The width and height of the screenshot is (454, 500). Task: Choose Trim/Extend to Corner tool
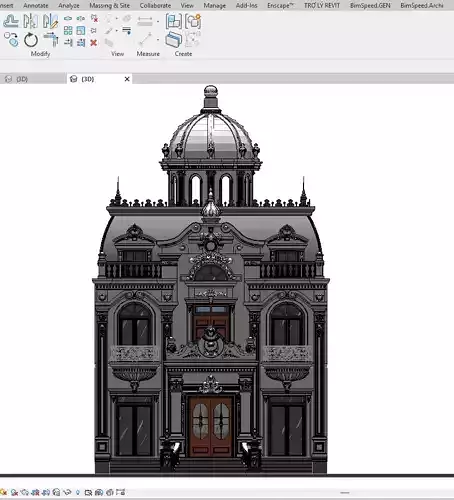pos(51,39)
